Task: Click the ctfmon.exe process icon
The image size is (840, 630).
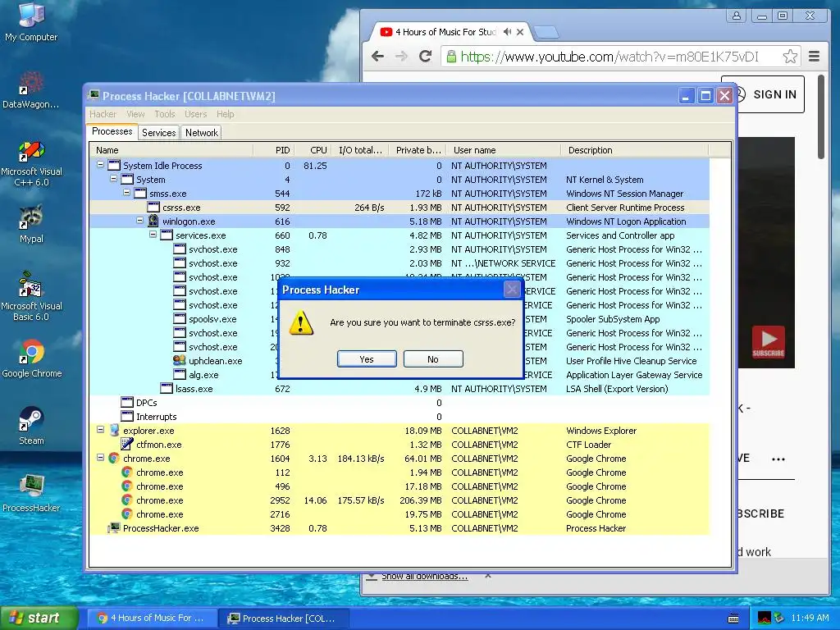Action: 127,444
